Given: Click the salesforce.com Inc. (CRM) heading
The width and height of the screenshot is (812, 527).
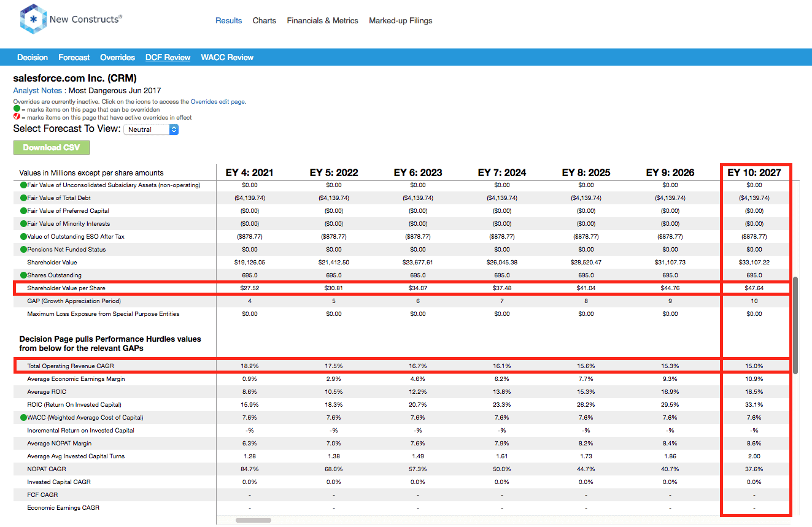Looking at the screenshot, I should (x=75, y=79).
